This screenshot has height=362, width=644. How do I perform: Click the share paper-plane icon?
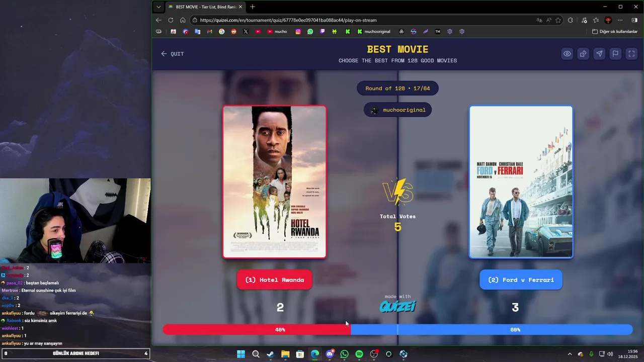(599, 54)
